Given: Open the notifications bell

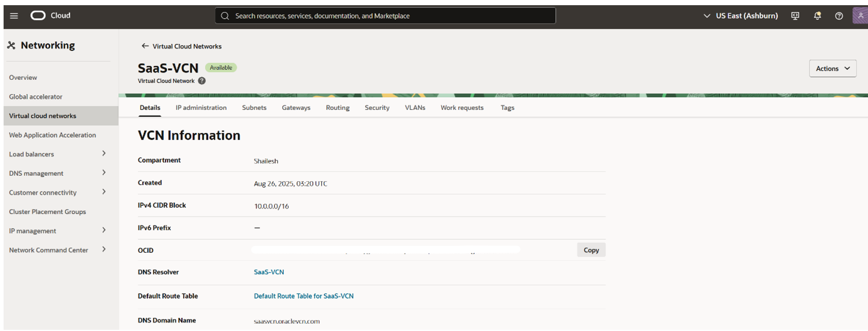Looking at the screenshot, I should tap(817, 16).
